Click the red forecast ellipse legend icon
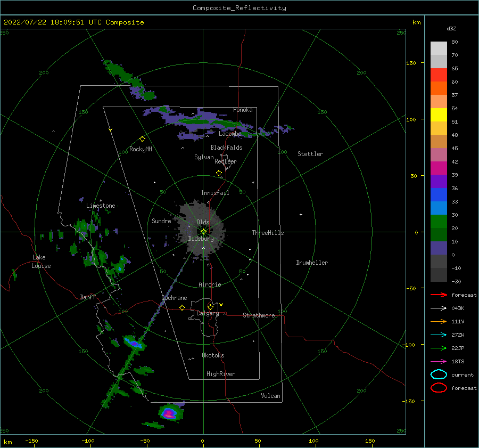 tap(439, 388)
